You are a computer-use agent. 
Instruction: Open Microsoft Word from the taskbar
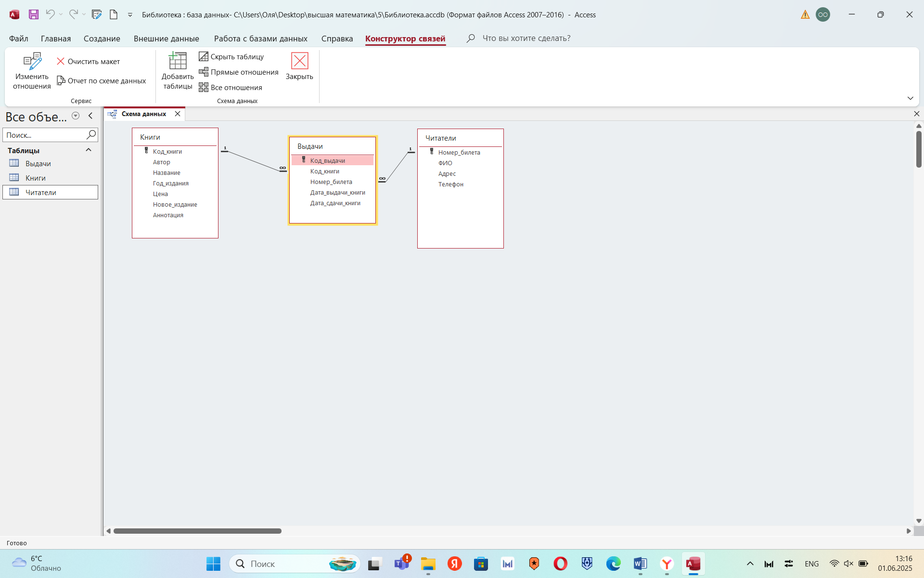[x=640, y=564]
